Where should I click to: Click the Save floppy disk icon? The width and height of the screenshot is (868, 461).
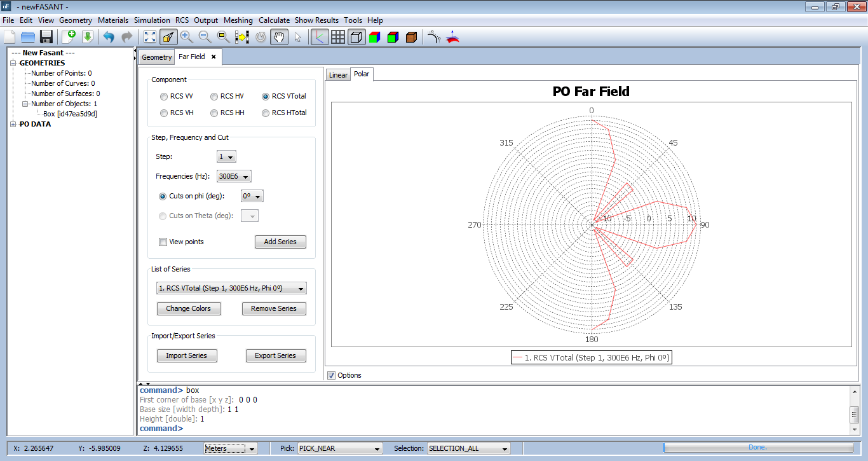(x=46, y=37)
